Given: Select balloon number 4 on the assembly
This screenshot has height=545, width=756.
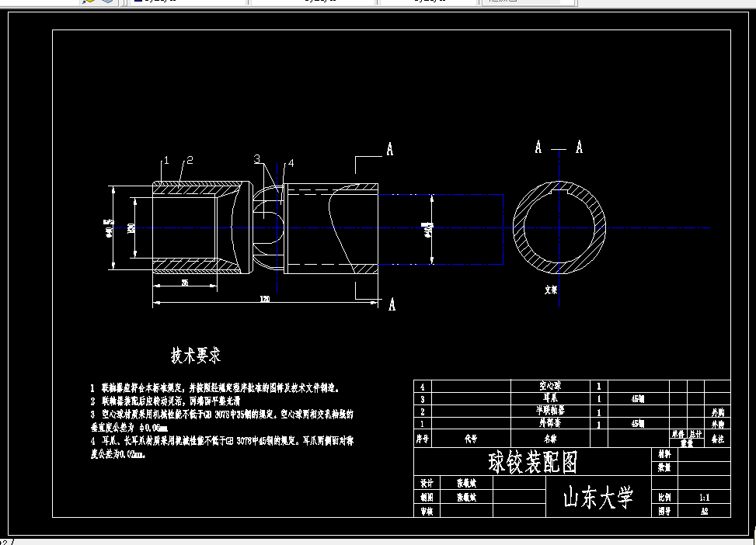Looking at the screenshot, I should coord(291,163).
